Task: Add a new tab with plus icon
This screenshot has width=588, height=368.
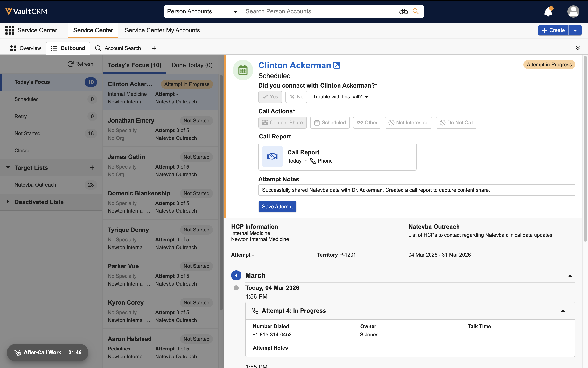Action: (154, 48)
